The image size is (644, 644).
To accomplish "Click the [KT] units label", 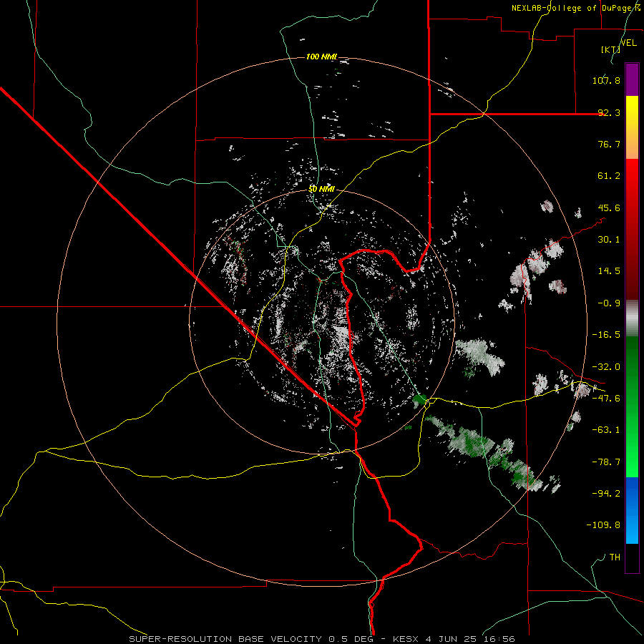I will tap(610, 49).
